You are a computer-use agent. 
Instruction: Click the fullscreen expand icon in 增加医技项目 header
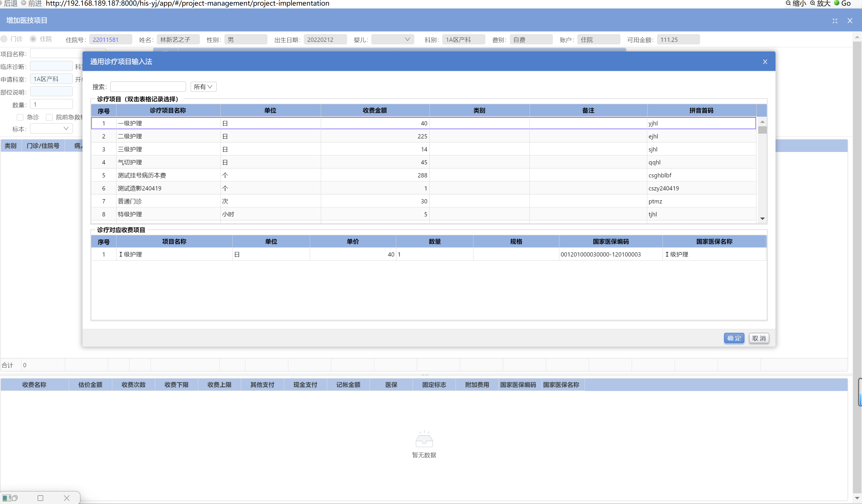[835, 21]
